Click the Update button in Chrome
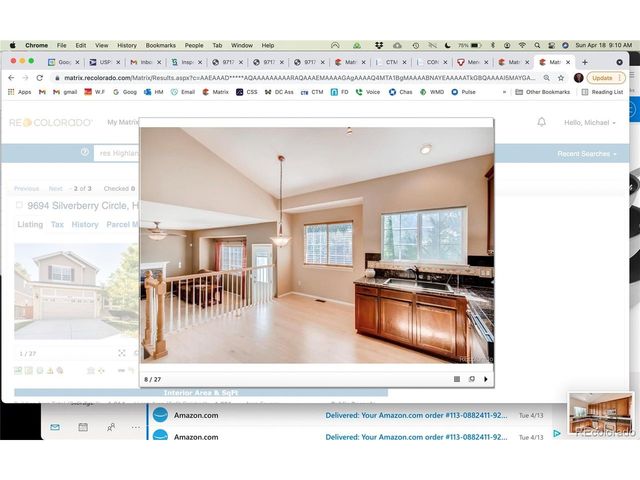This screenshot has height=480, width=640. coord(602,78)
